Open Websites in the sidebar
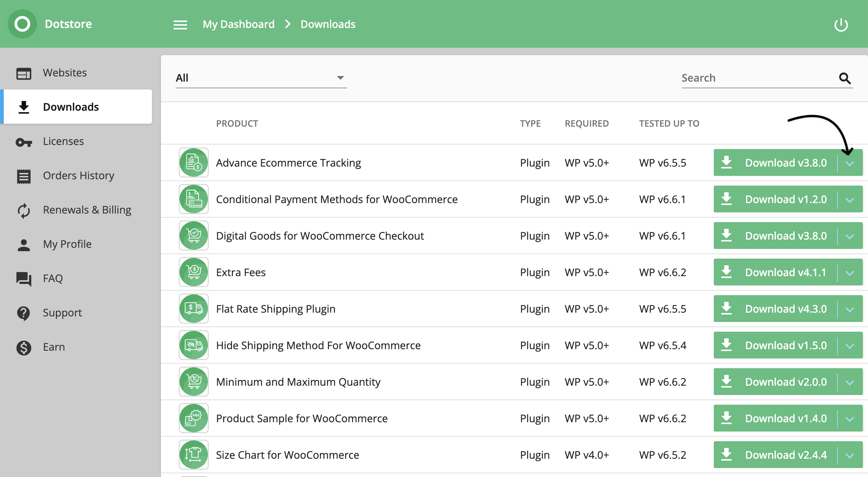 click(76, 73)
